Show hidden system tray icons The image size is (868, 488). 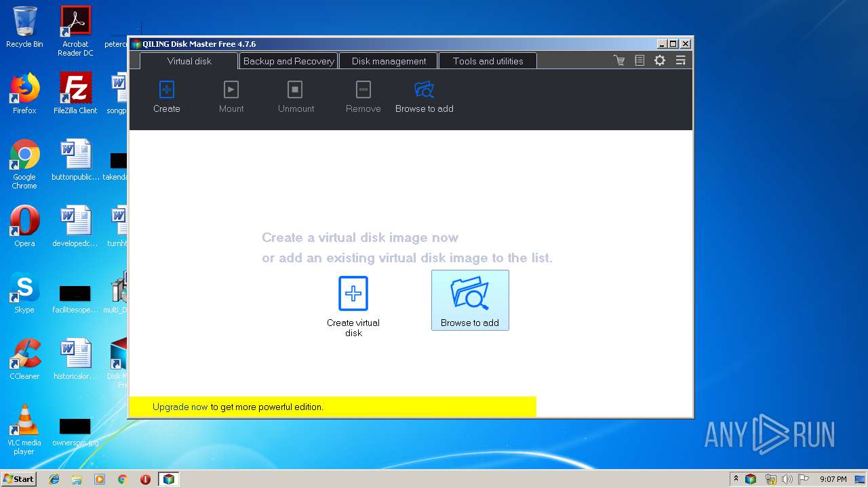[736, 479]
